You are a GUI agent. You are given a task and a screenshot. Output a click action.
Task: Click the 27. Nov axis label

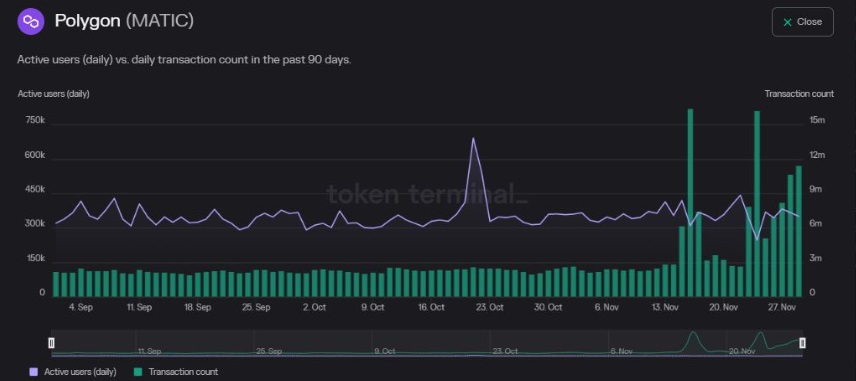click(782, 307)
